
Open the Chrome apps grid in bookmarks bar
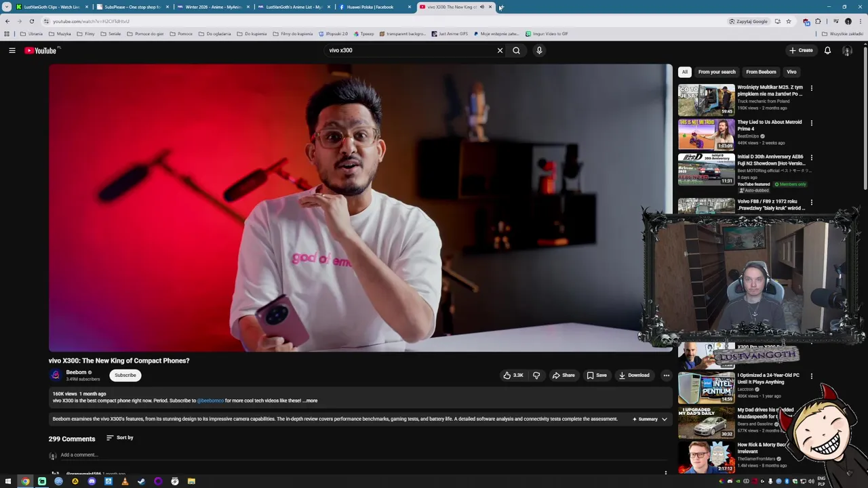[7, 34]
